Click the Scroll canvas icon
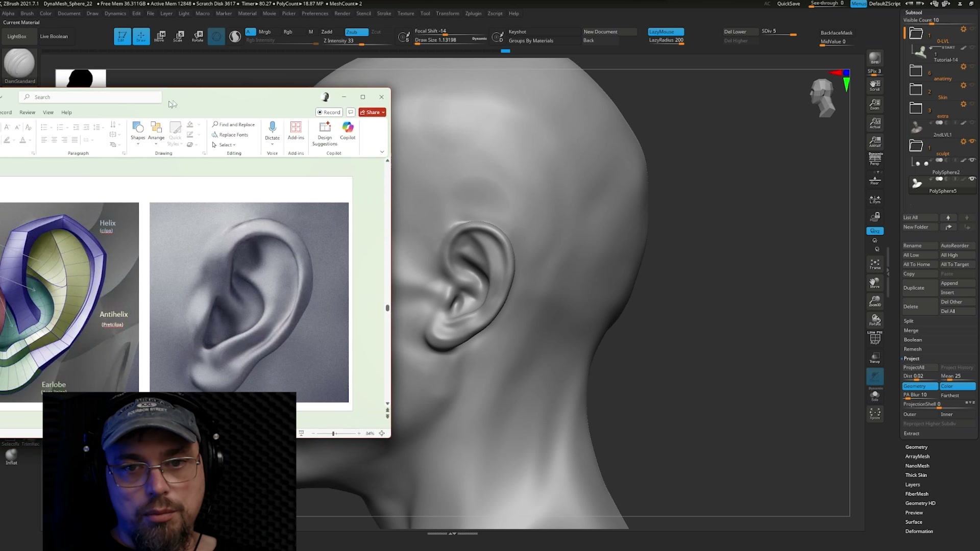 coord(875,85)
